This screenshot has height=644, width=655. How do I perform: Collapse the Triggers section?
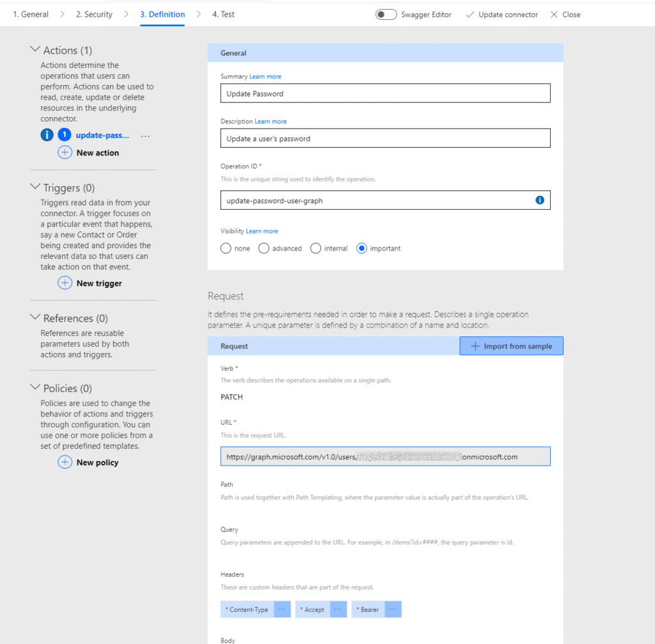tap(35, 187)
